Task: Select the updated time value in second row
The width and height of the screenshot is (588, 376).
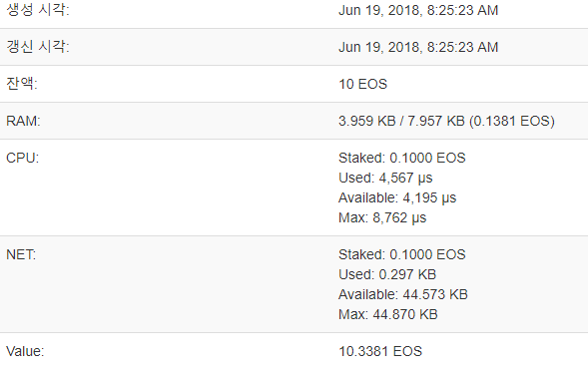Action: tap(418, 47)
